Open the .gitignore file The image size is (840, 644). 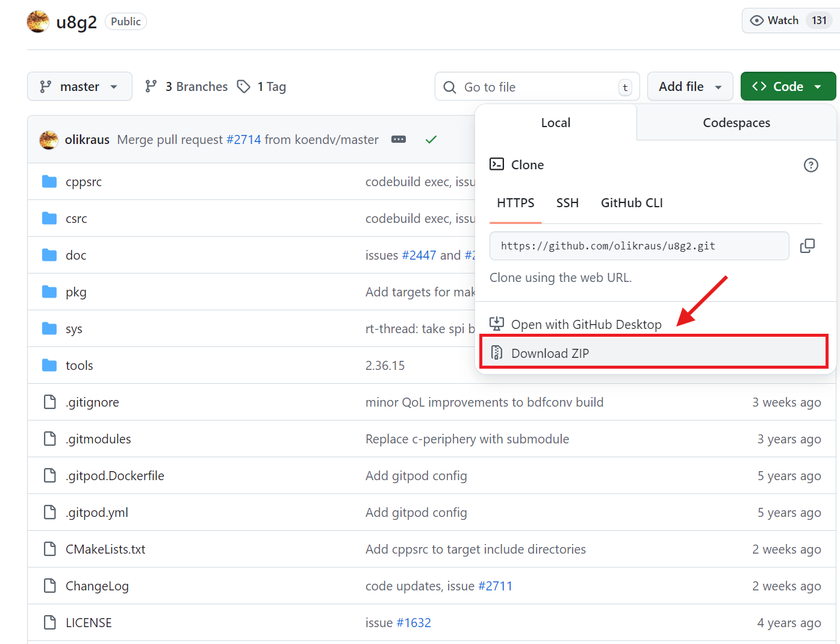92,402
